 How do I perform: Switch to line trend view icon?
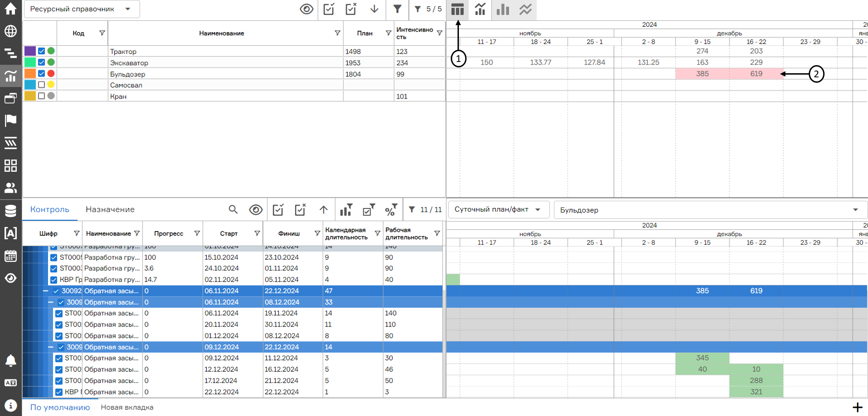(x=525, y=9)
